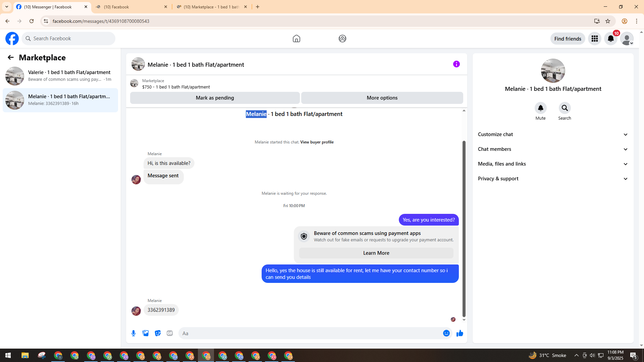Image resolution: width=644 pixels, height=362 pixels.
Task: Open Chrome three-dot menu
Action: [637, 21]
